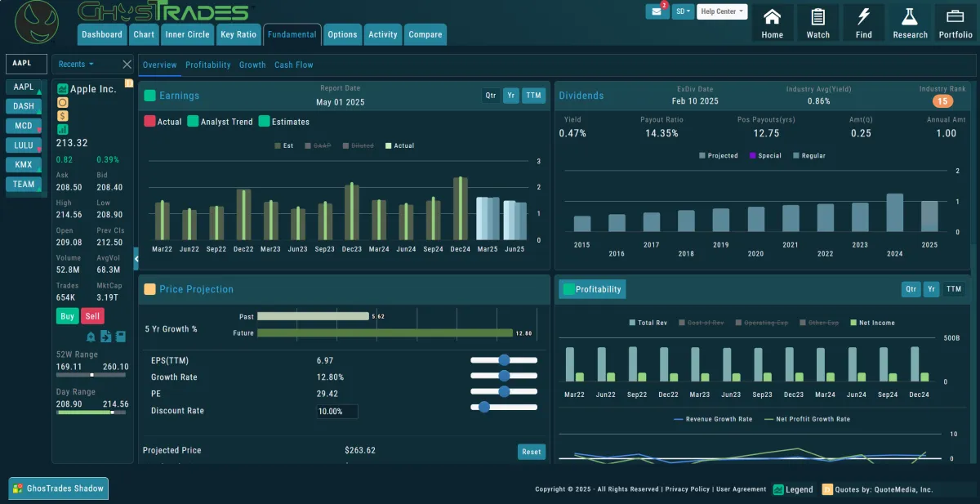Click the red Sell button
The width and height of the screenshot is (980, 504).
(x=92, y=316)
